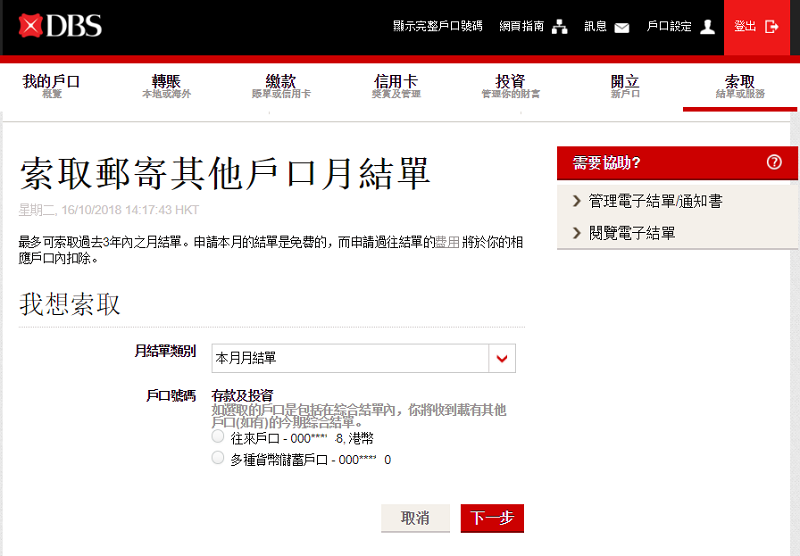This screenshot has height=556, width=800.
Task: Open the 月結單類別 dropdown arrow
Action: pos(501,358)
